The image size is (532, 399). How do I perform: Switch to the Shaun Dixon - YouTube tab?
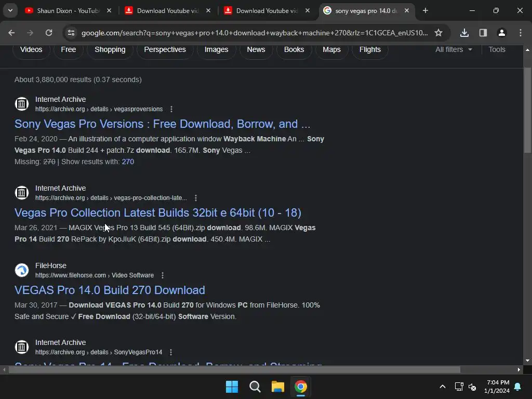tap(68, 10)
